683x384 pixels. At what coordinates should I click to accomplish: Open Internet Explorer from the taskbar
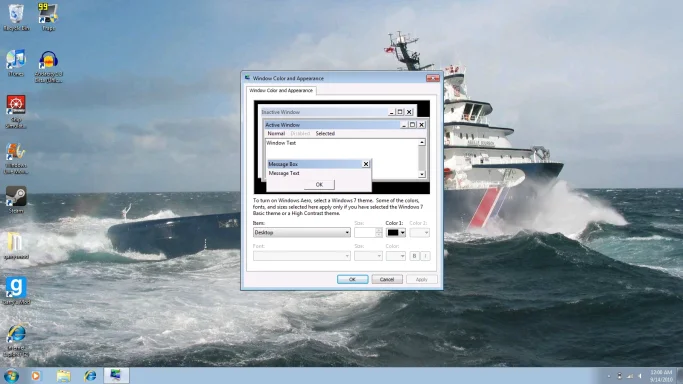(x=90, y=375)
